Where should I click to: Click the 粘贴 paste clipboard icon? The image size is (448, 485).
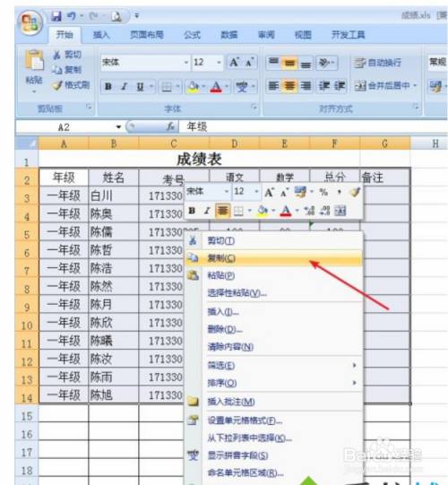pyautogui.click(x=34, y=60)
